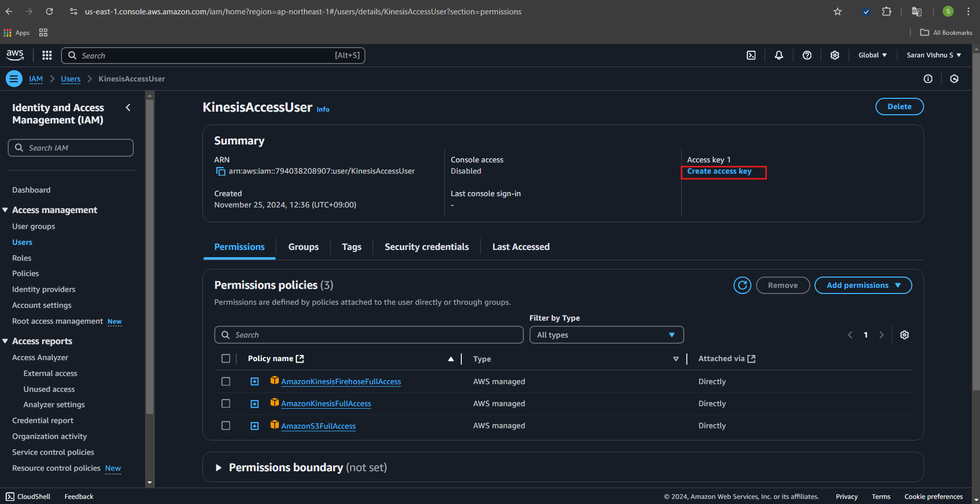Viewport: 980px width, 504px height.
Task: Open the notifications bell icon
Action: click(x=779, y=55)
